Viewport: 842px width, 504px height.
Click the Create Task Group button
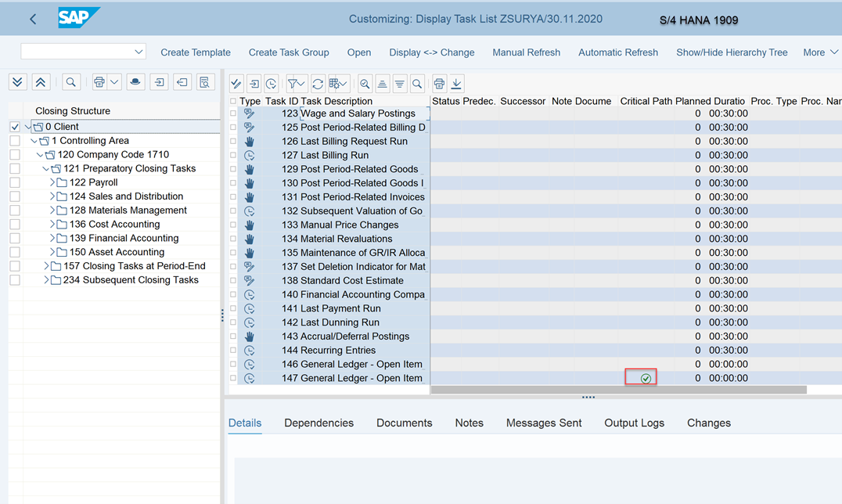pyautogui.click(x=288, y=52)
